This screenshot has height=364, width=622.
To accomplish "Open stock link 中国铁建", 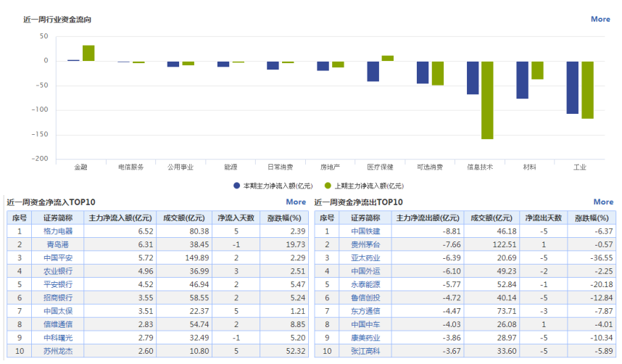I will [x=365, y=231].
